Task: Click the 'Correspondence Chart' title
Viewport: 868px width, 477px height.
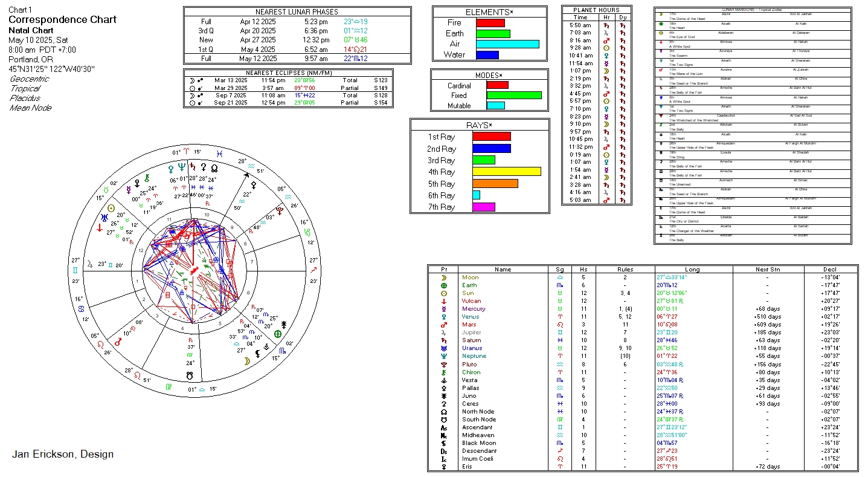Action: (x=62, y=19)
